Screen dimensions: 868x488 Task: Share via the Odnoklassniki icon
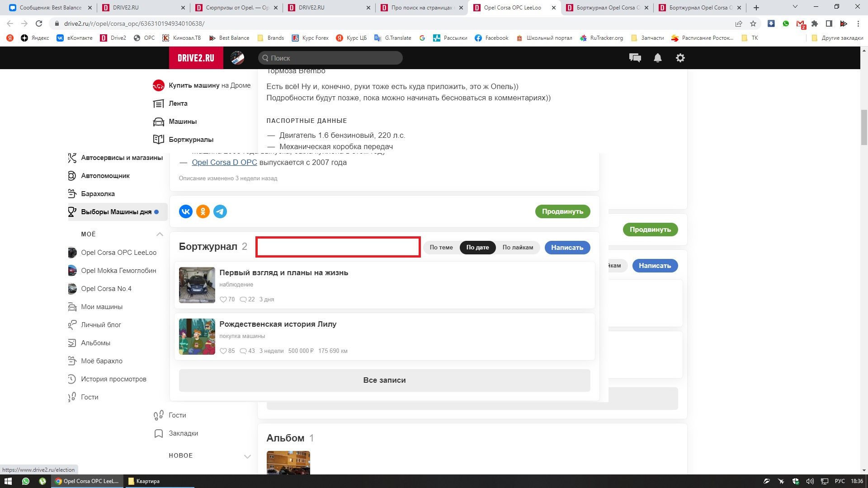coord(203,211)
